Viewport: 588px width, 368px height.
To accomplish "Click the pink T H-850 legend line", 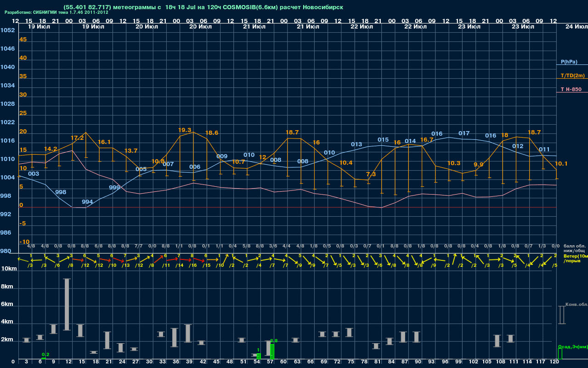I will (x=572, y=92).
